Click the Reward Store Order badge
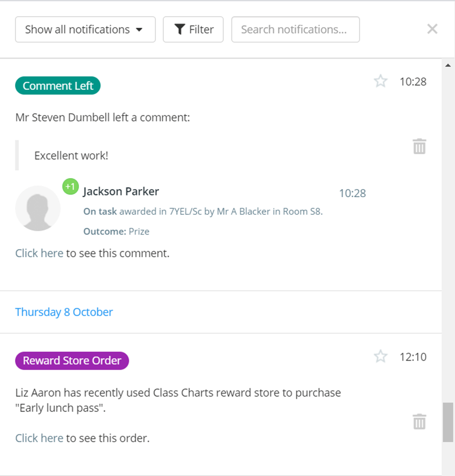 (x=72, y=361)
